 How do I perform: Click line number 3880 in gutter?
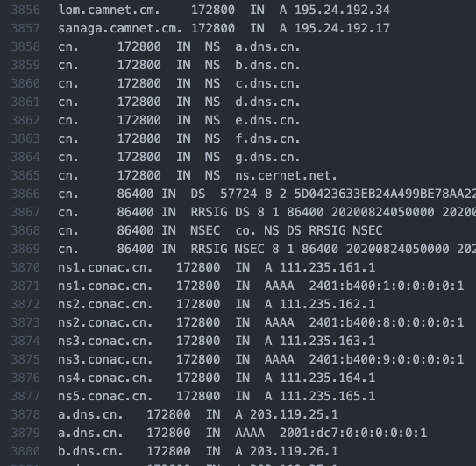coord(25,451)
